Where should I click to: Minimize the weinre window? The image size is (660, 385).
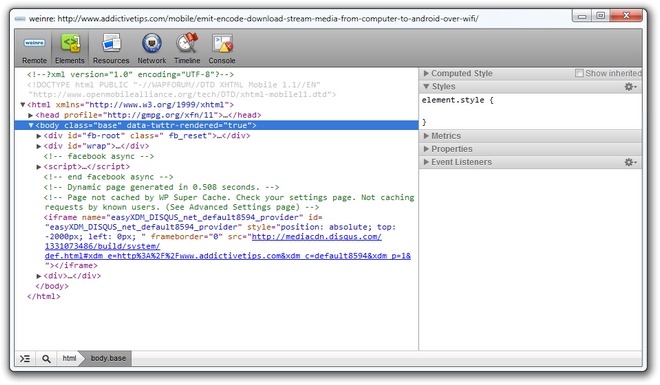pyautogui.click(x=582, y=16)
